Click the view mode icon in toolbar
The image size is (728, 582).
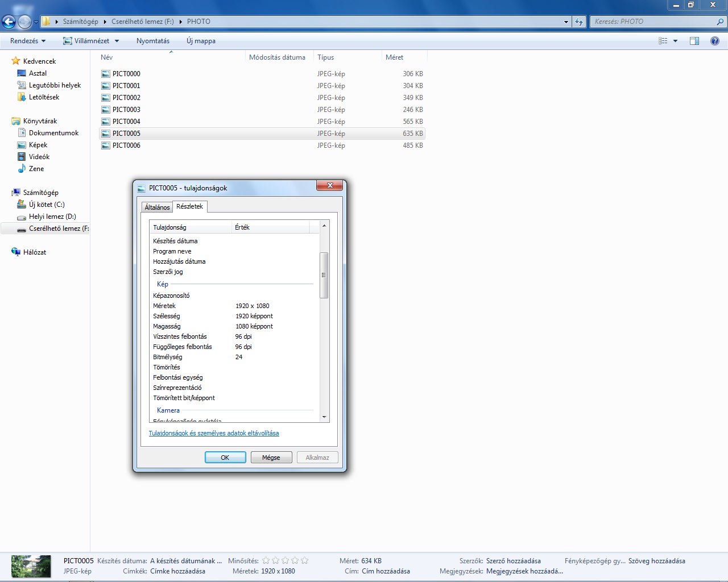pyautogui.click(x=663, y=41)
